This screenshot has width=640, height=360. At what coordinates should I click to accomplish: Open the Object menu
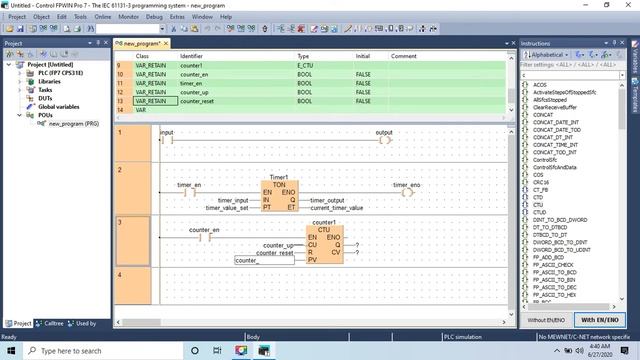tap(41, 17)
